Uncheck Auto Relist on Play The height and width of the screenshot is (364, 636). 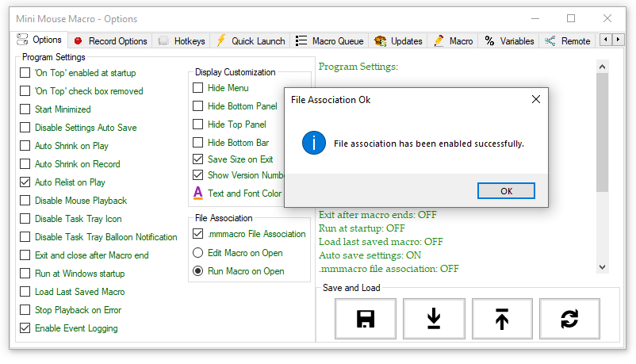click(x=25, y=182)
